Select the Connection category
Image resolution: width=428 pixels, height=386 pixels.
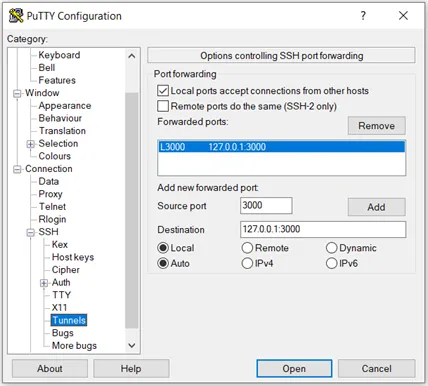click(x=49, y=169)
